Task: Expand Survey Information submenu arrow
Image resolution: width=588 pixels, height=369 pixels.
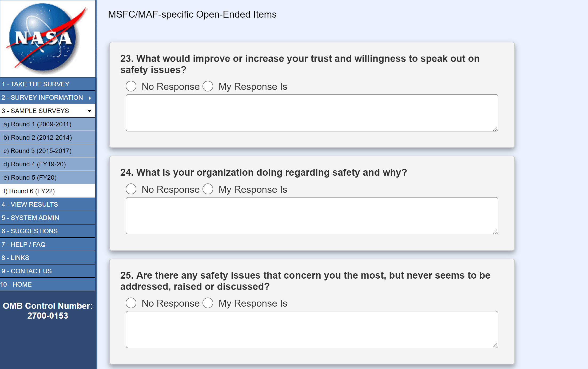Action: (90, 98)
